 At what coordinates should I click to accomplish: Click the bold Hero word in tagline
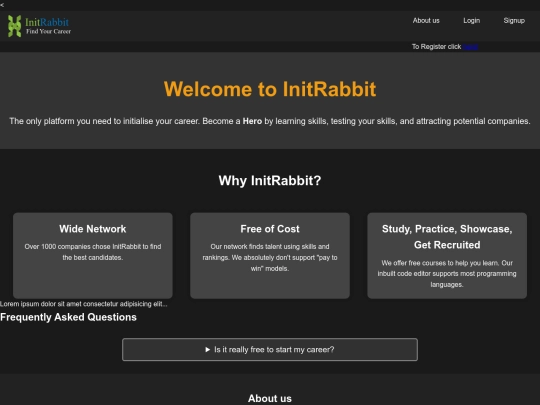pyautogui.click(x=252, y=121)
